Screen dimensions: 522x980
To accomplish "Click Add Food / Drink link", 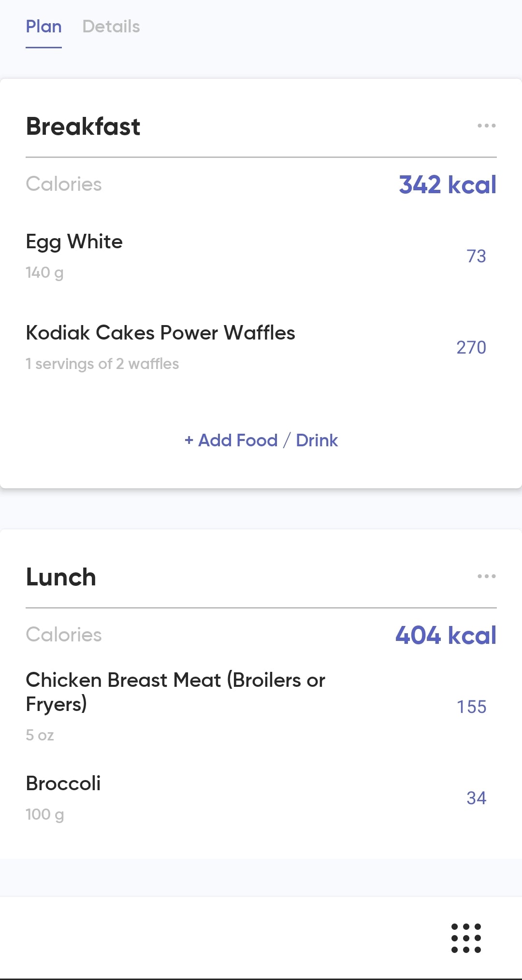I will point(261,440).
